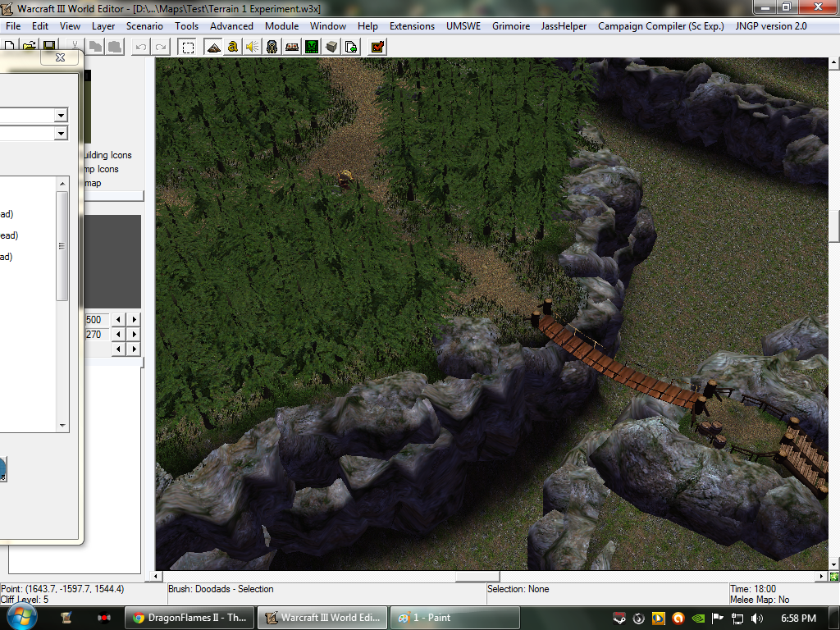Switch to DragonFlames II Chrome window

click(x=189, y=618)
